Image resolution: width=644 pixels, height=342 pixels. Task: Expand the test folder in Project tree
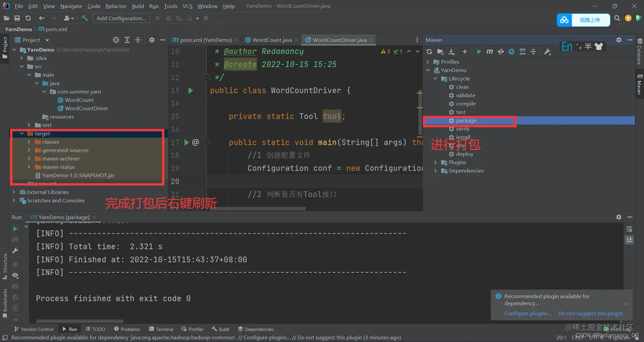(x=29, y=125)
